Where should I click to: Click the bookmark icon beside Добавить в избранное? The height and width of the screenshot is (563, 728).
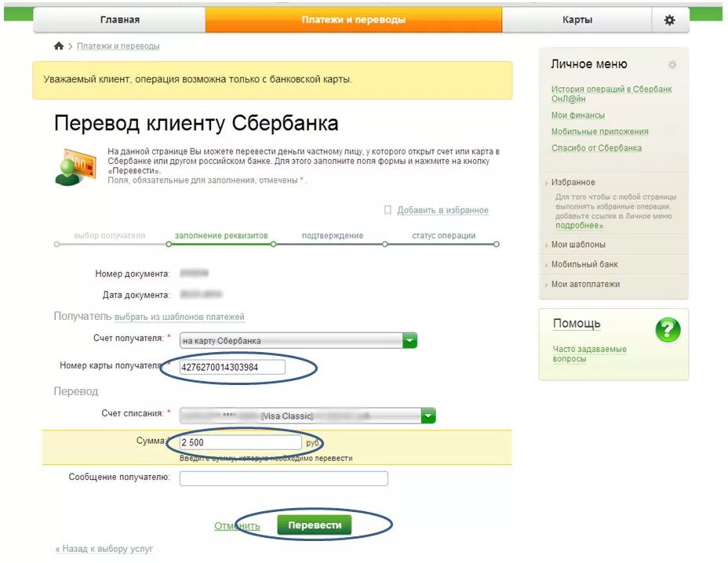click(388, 210)
